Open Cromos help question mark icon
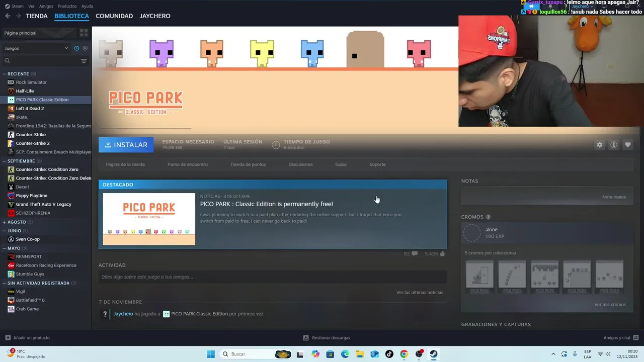The width and height of the screenshot is (644, 362). click(x=488, y=217)
